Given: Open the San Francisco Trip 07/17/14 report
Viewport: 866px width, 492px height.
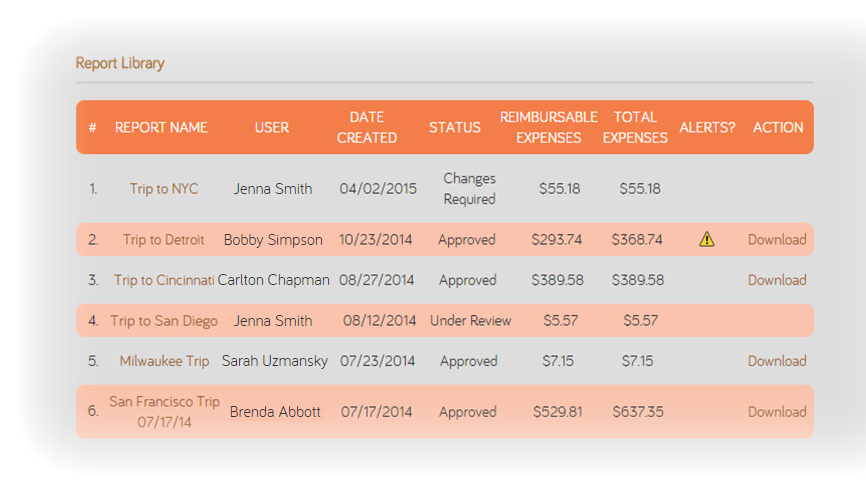Looking at the screenshot, I should coord(164,412).
